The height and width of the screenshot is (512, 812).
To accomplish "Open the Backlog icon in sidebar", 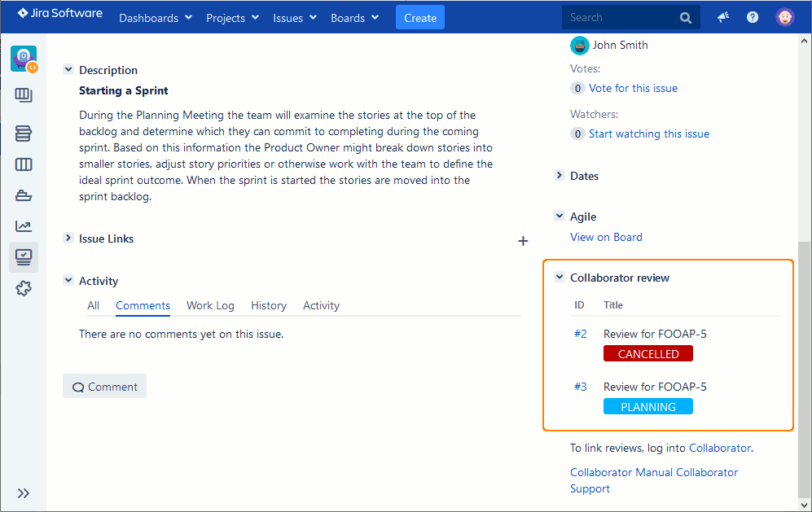I will click(24, 133).
